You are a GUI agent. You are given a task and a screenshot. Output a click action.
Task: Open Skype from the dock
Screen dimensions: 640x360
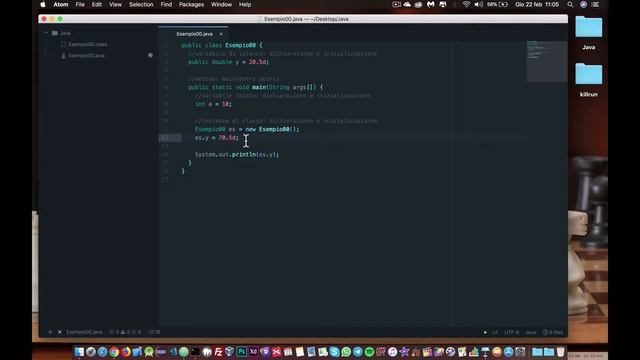coord(334,351)
